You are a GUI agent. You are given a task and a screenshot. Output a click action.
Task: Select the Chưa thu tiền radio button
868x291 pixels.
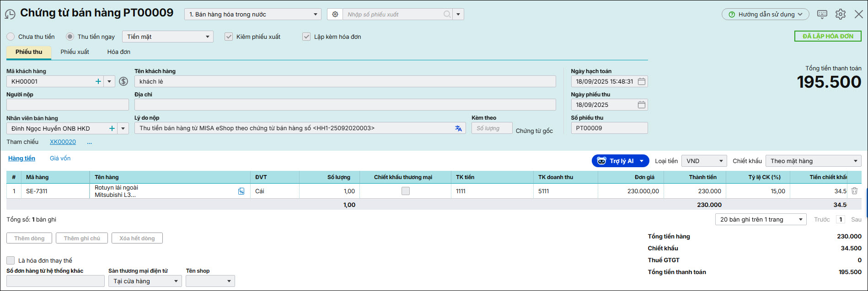tap(11, 37)
